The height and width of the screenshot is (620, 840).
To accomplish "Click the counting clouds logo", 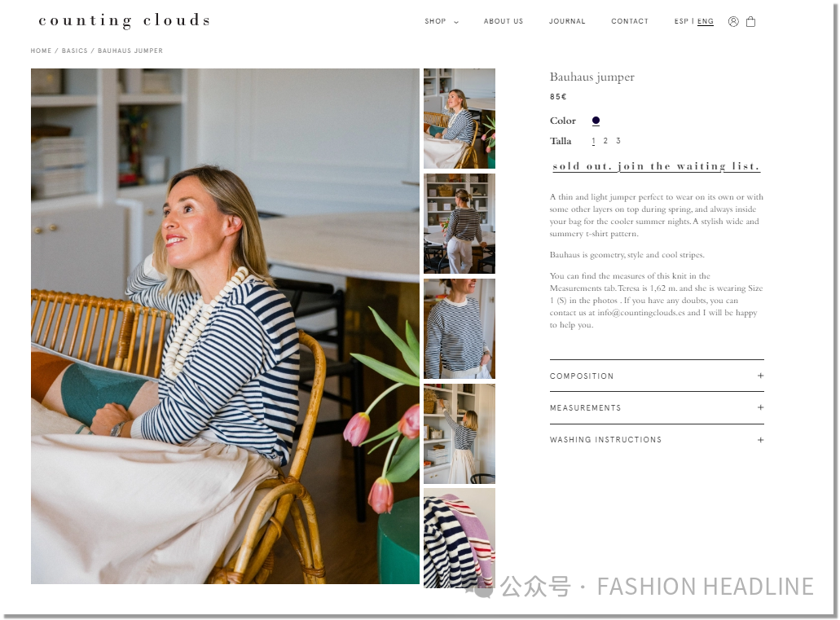I will coord(125,20).
